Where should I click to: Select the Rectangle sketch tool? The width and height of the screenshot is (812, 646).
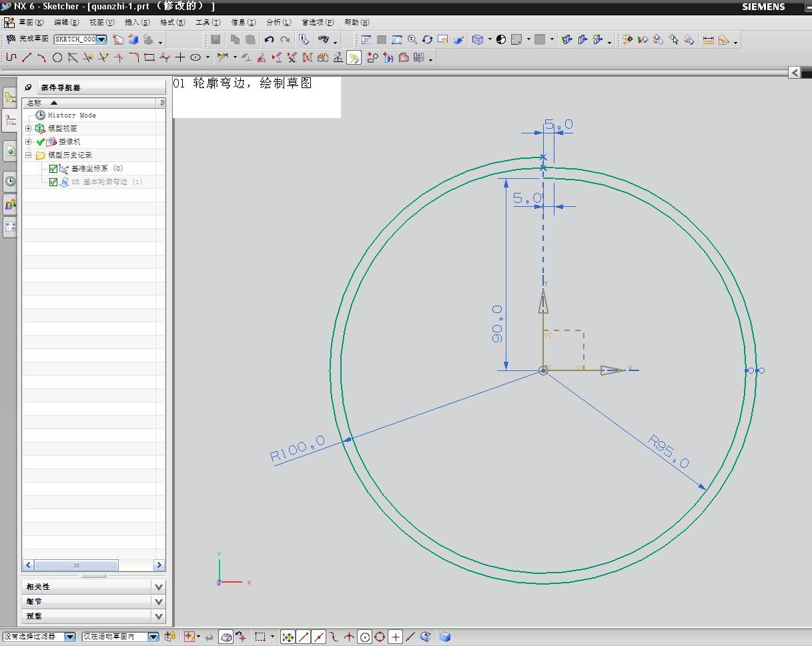(x=149, y=58)
